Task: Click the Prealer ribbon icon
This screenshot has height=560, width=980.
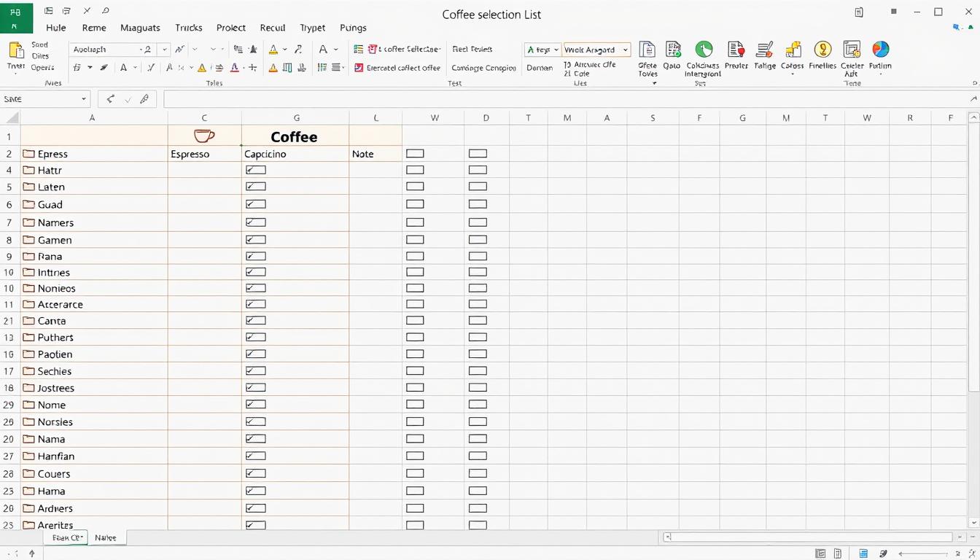Action: (x=736, y=50)
